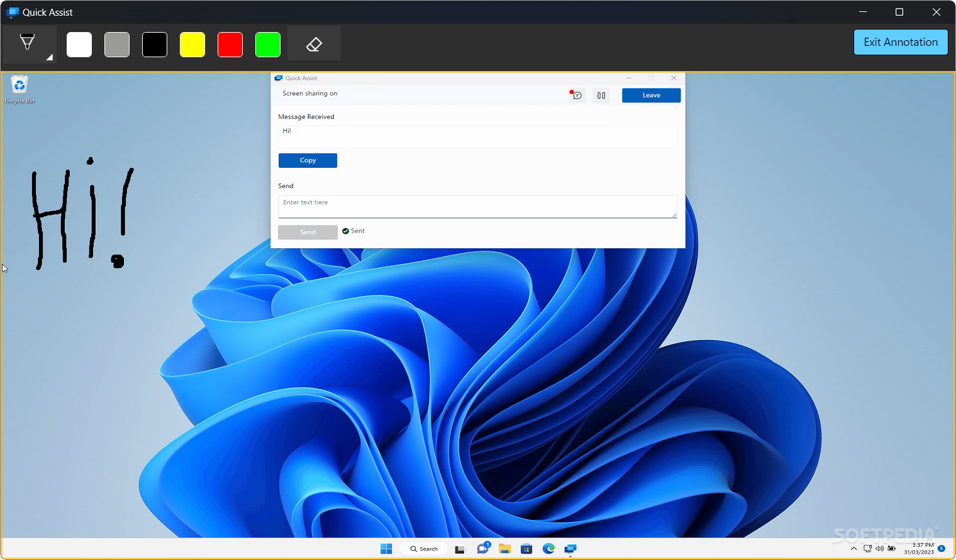The width and height of the screenshot is (956, 560).
Task: Open Task View on remote taskbar
Action: pos(460,549)
